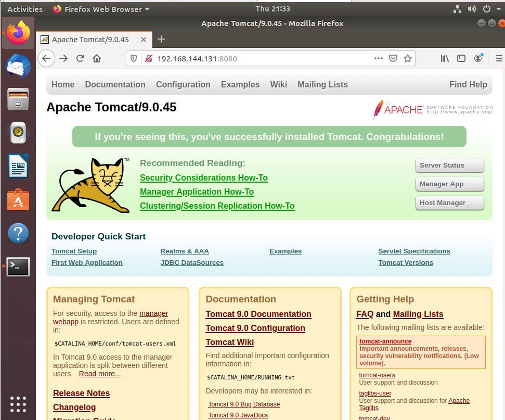
Task: Expand system power menu arrow
Action: [x=499, y=9]
